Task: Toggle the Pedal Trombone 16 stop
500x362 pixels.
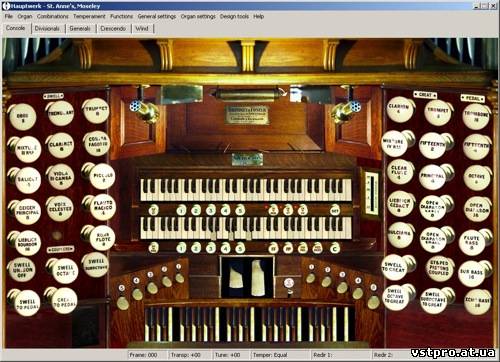Action: click(x=477, y=117)
